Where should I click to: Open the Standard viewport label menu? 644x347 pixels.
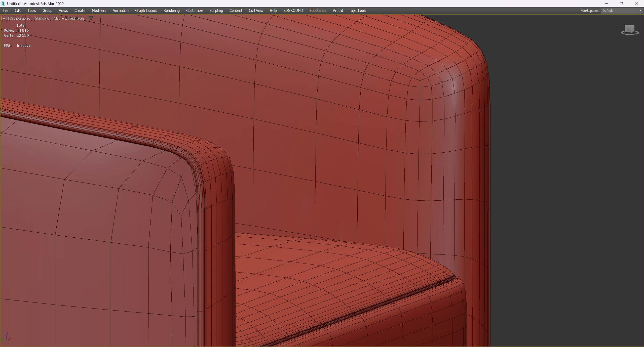(x=42, y=18)
